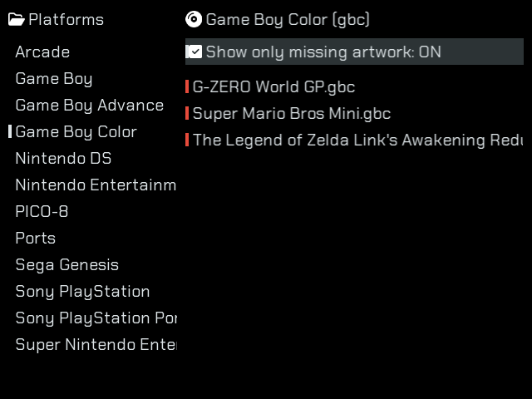Click the Platforms panel header

point(66,19)
